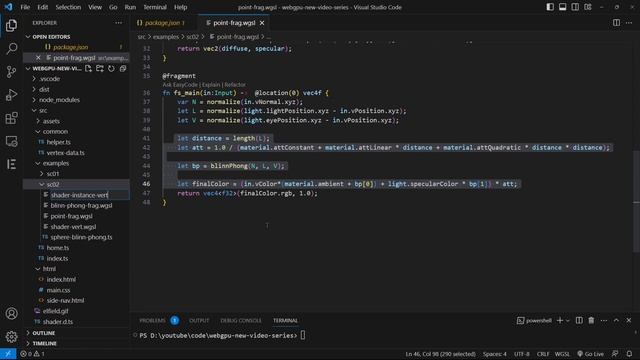The height and width of the screenshot is (360, 640).
Task: Click the New File icon in explorer header
Action: [88, 69]
